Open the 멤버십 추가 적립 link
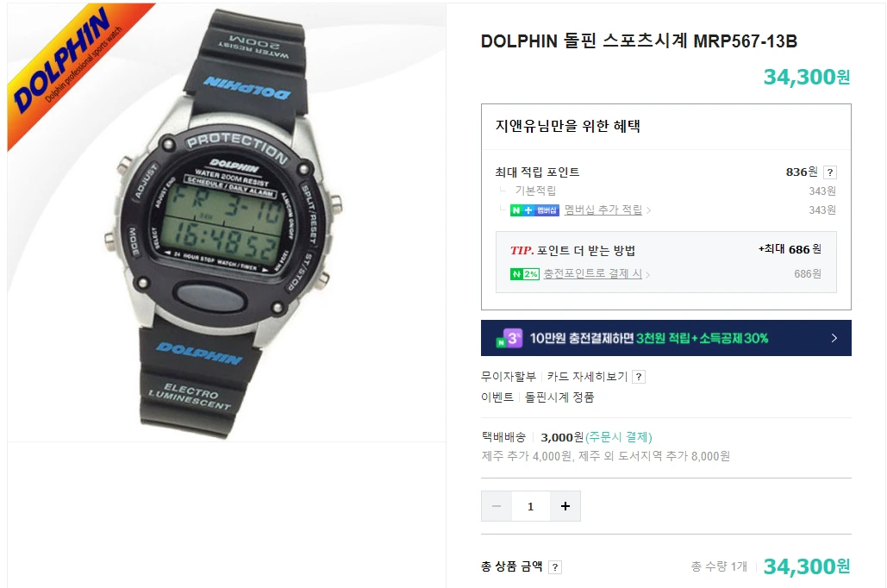Image resolution: width=887 pixels, height=588 pixels. pyautogui.click(x=603, y=210)
